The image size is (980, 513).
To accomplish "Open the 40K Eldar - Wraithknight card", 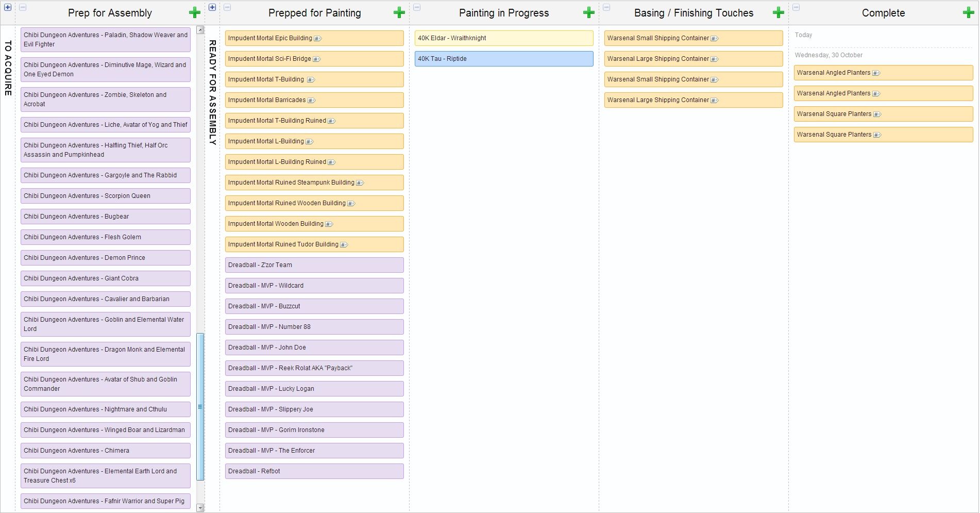I will pyautogui.click(x=504, y=38).
